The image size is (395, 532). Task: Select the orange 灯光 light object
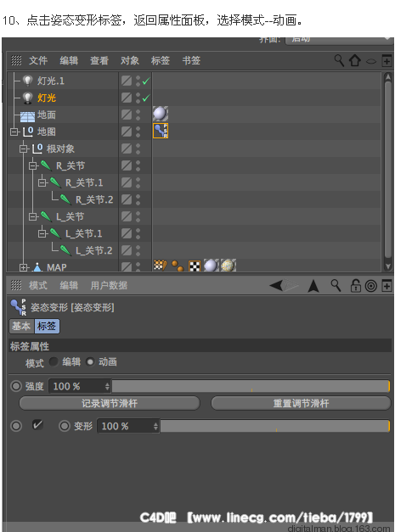(47, 98)
